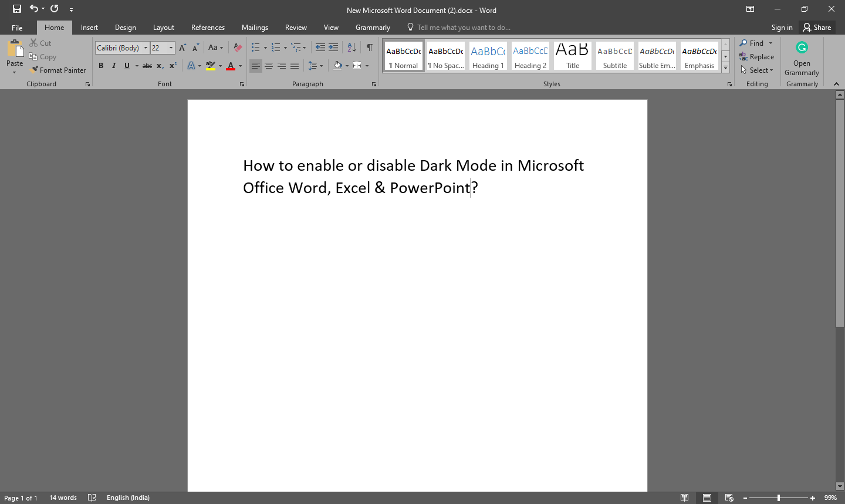The image size is (845, 504).
Task: Open the font name dropdown
Action: [x=146, y=48]
